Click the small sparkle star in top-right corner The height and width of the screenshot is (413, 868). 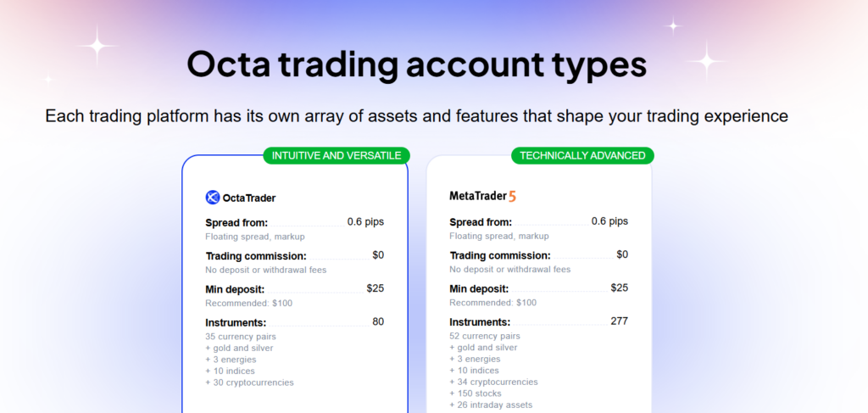point(674,25)
